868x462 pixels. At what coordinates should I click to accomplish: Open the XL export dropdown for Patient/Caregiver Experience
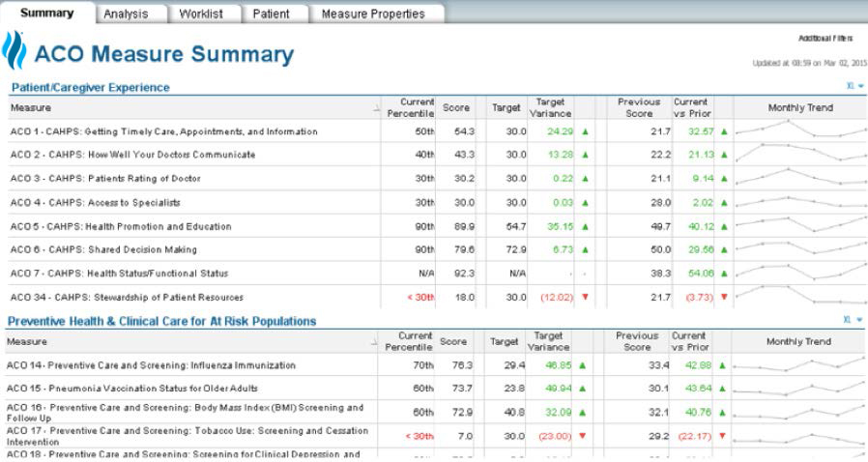pyautogui.click(x=854, y=86)
